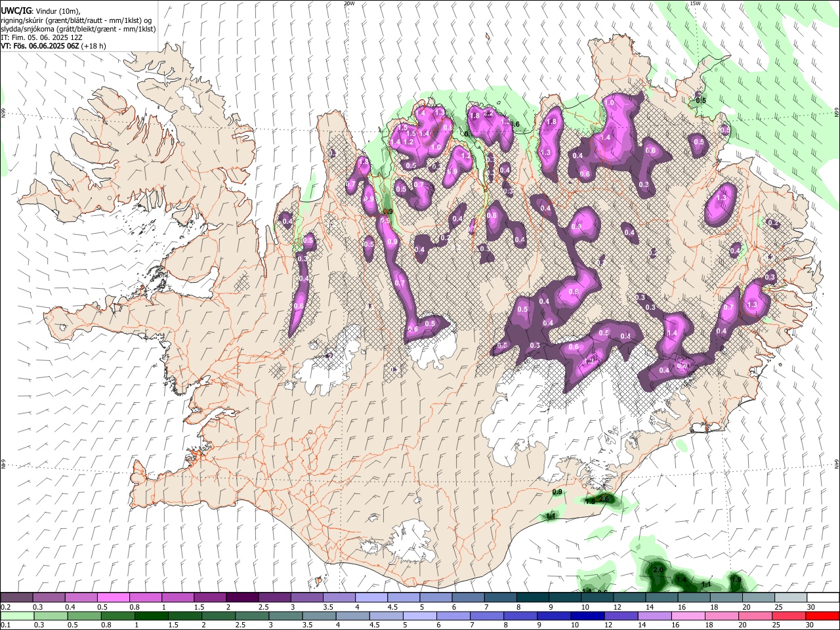The width and height of the screenshot is (840, 630).
Task: Click the '2.6' rain value on the south coast
Action: 604,499
